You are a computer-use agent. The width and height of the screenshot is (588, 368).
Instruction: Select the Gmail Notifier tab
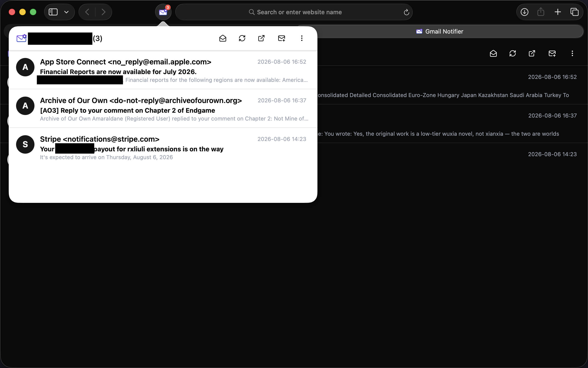(440, 32)
